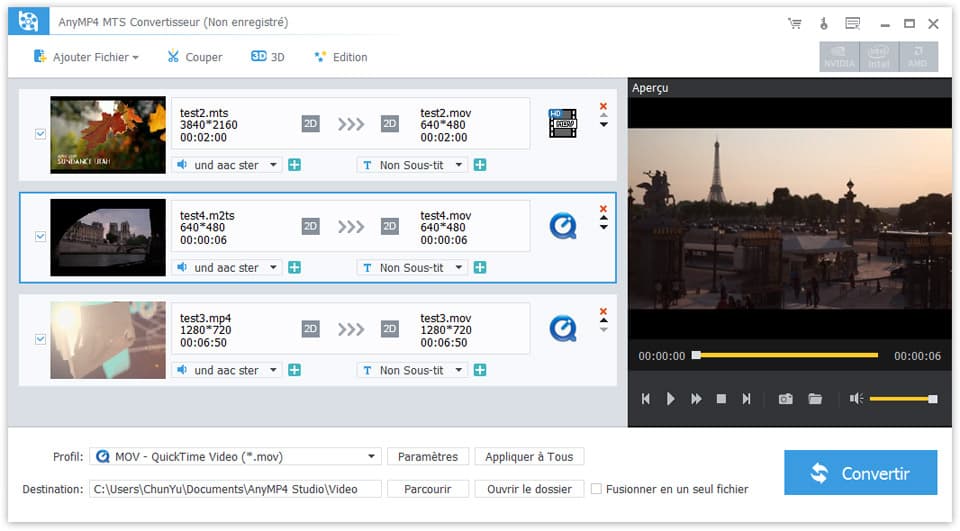960x531 pixels.
Task: Click the QuickTime format icon for test4.m2ts
Action: [563, 227]
